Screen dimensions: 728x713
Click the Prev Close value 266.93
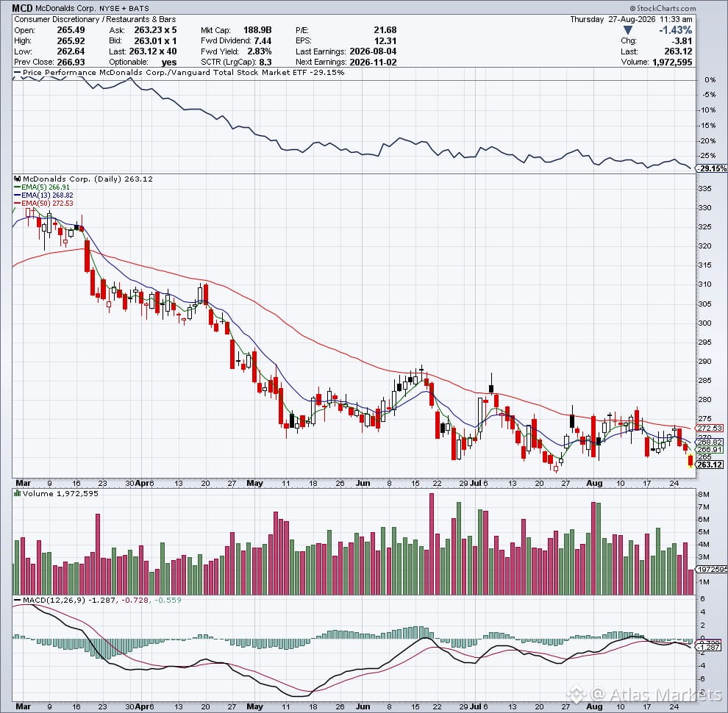pos(71,62)
